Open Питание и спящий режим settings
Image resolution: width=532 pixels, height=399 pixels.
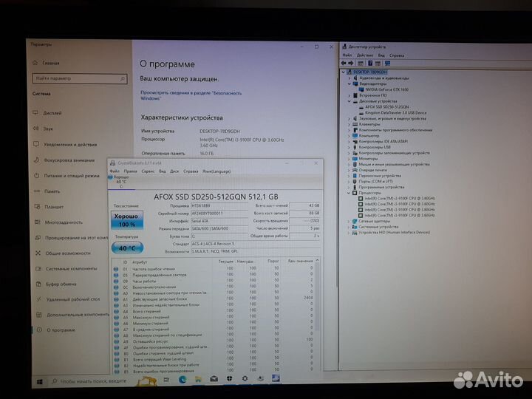coord(66,176)
